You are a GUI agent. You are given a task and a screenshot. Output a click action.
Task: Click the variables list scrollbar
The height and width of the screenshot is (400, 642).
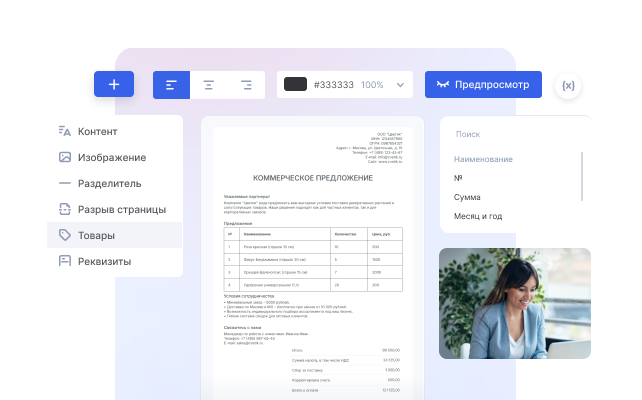coord(582,176)
